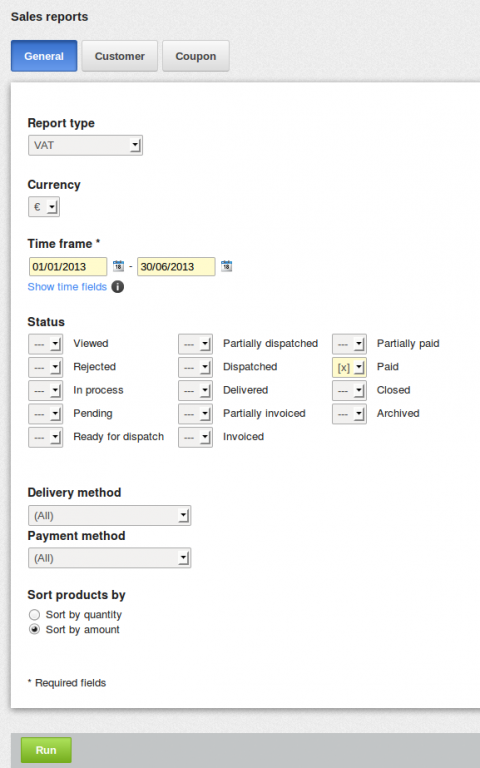Switch to the Coupon tab
480x768 pixels.
tap(195, 56)
